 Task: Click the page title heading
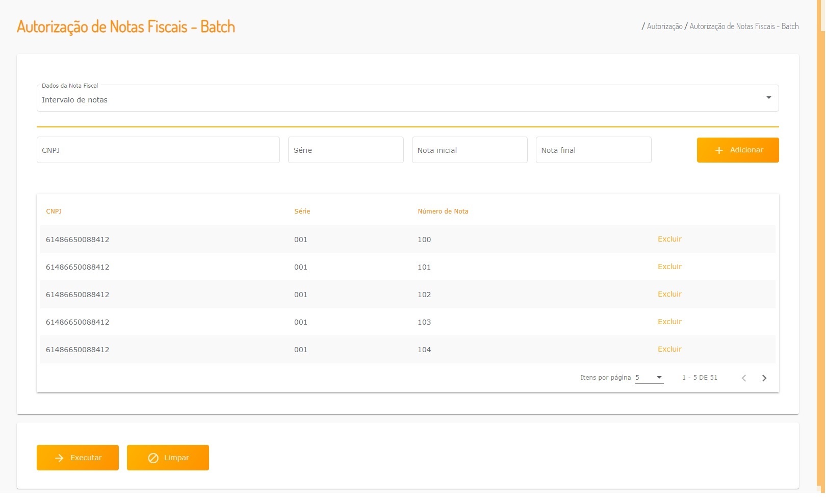pyautogui.click(x=126, y=26)
